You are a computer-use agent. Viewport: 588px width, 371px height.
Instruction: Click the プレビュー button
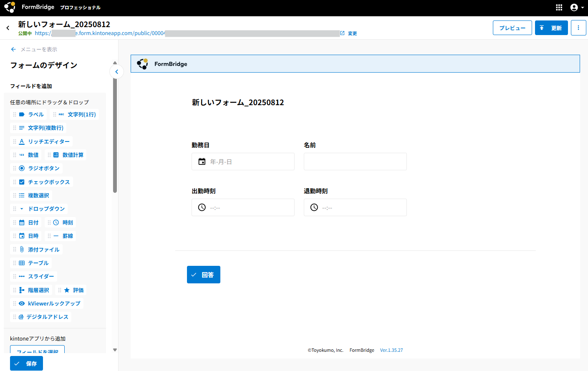pyautogui.click(x=512, y=28)
